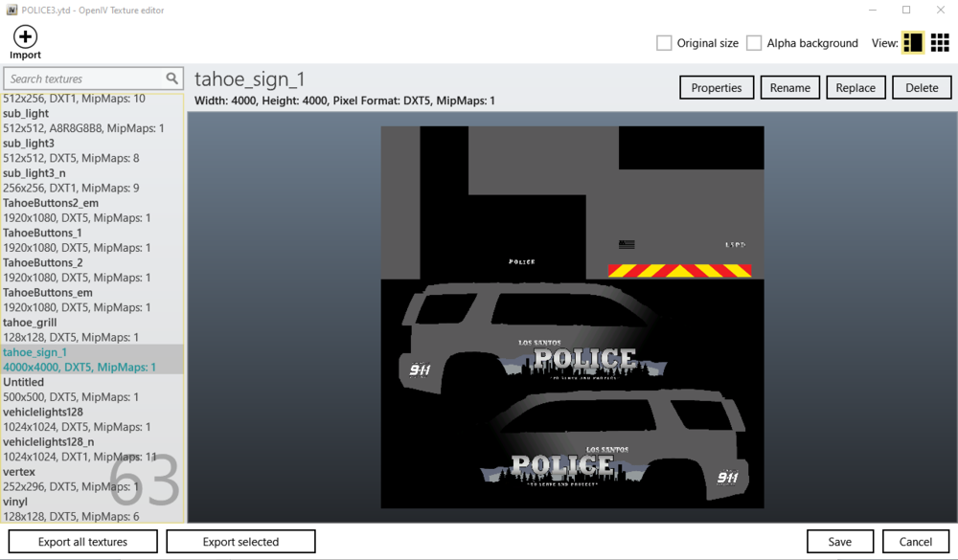Click the Width 4000 Height 4000 info line

(x=345, y=101)
